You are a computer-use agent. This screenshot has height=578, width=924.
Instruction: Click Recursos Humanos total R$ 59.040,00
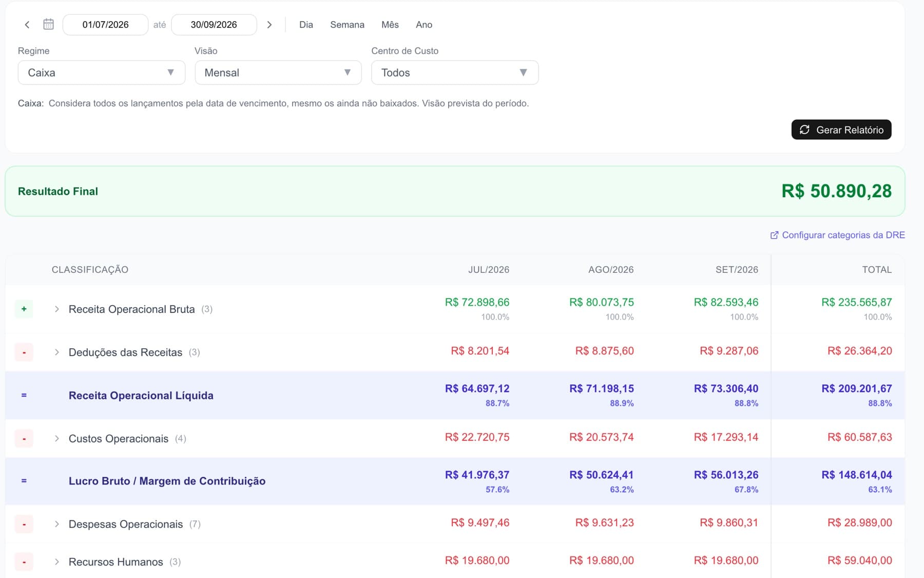pyautogui.click(x=860, y=561)
